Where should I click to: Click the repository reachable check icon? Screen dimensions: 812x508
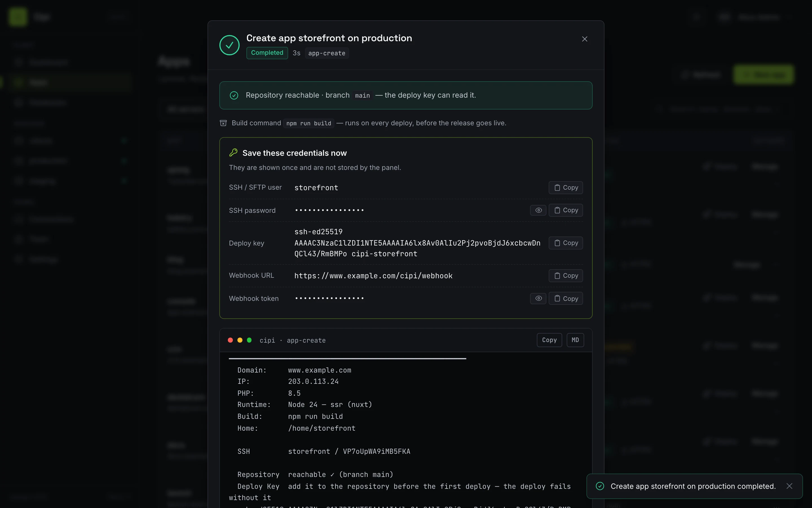234,95
